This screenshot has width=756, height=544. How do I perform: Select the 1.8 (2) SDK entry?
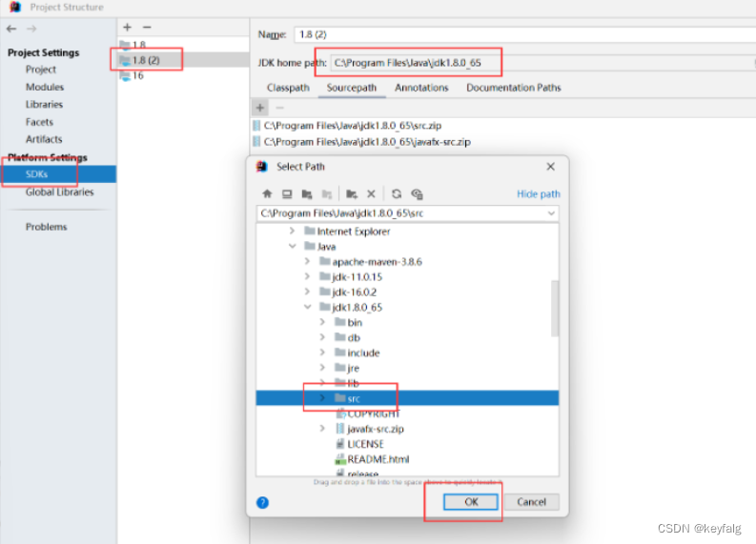[x=183, y=60]
